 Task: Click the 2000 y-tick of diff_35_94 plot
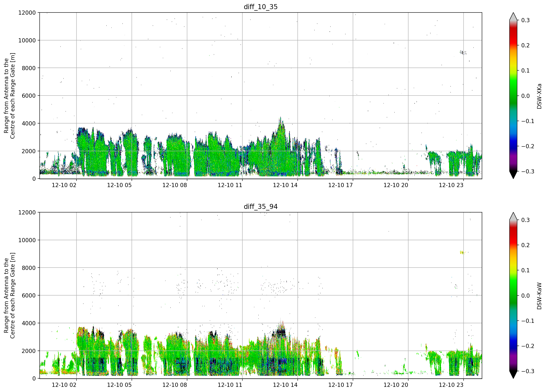tap(29, 351)
